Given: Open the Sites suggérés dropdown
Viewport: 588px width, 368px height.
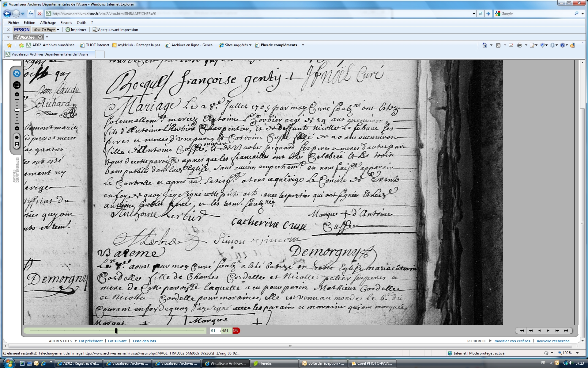Looking at the screenshot, I should click(250, 45).
